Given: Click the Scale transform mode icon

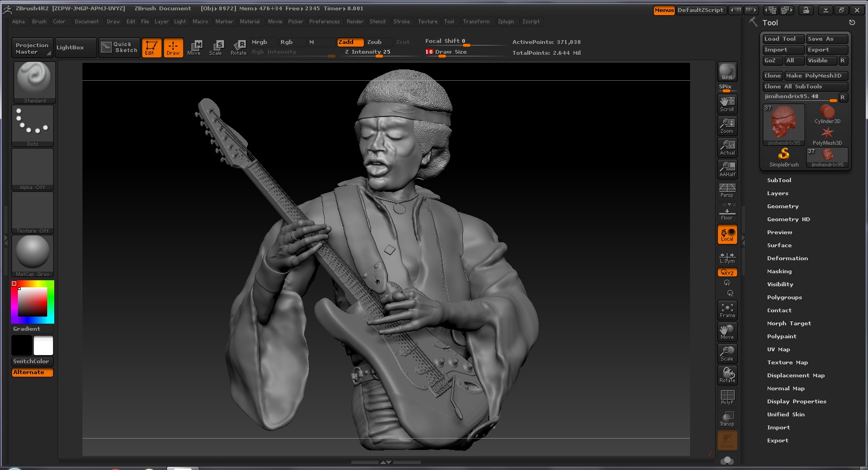Looking at the screenshot, I should pyautogui.click(x=216, y=48).
